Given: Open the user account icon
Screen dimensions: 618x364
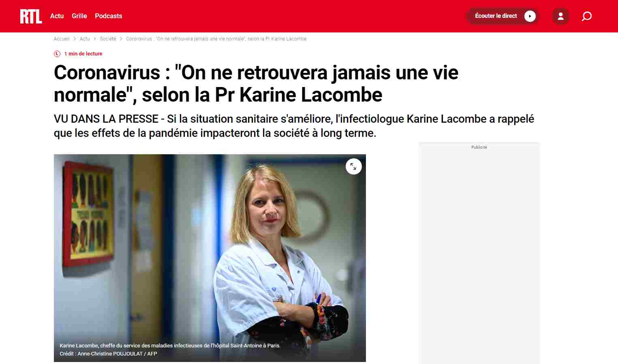Looking at the screenshot, I should coord(561,16).
